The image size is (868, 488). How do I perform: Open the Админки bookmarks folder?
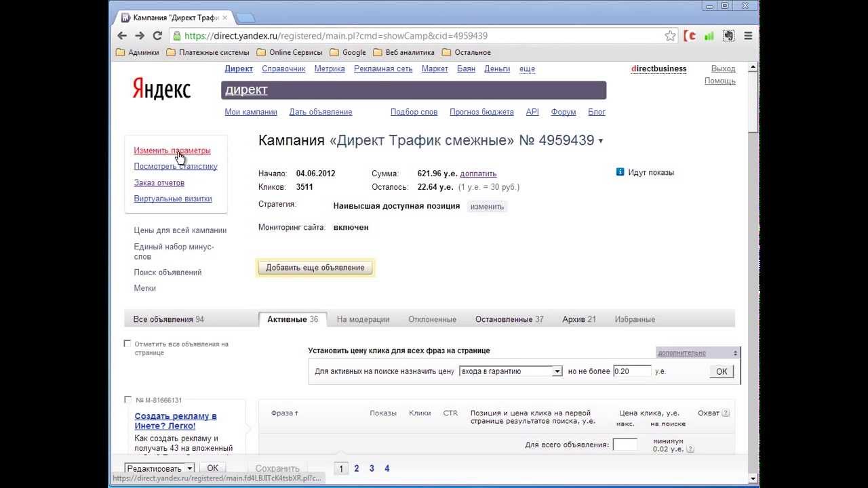(x=138, y=52)
